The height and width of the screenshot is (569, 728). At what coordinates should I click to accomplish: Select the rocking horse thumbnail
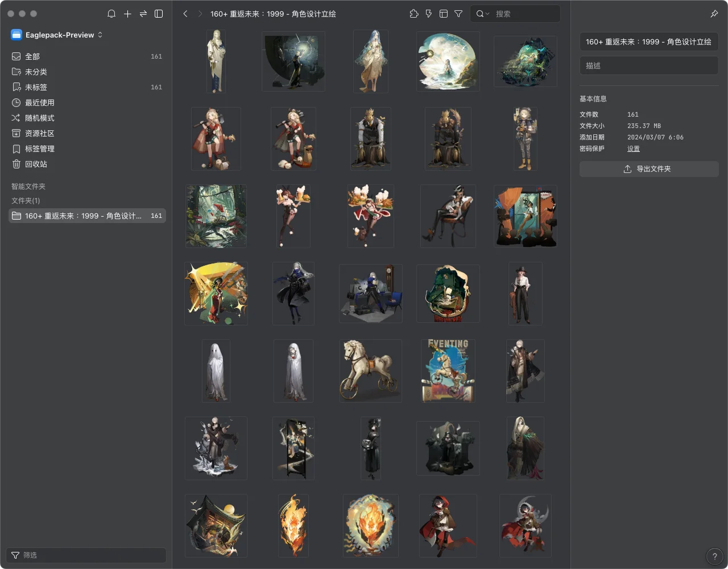371,371
